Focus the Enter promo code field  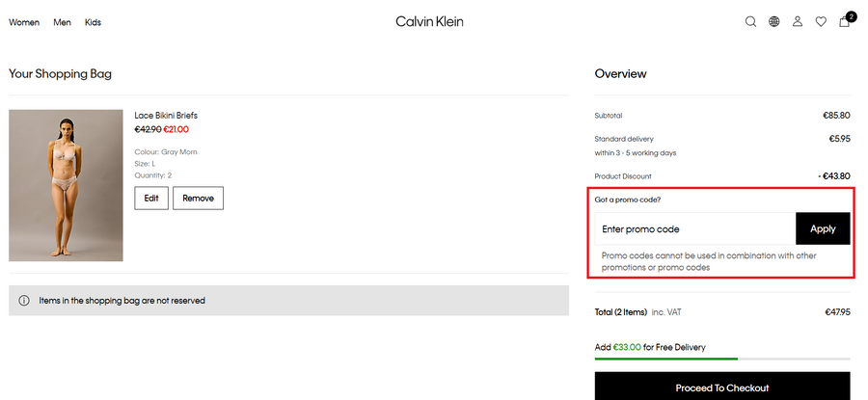click(694, 229)
